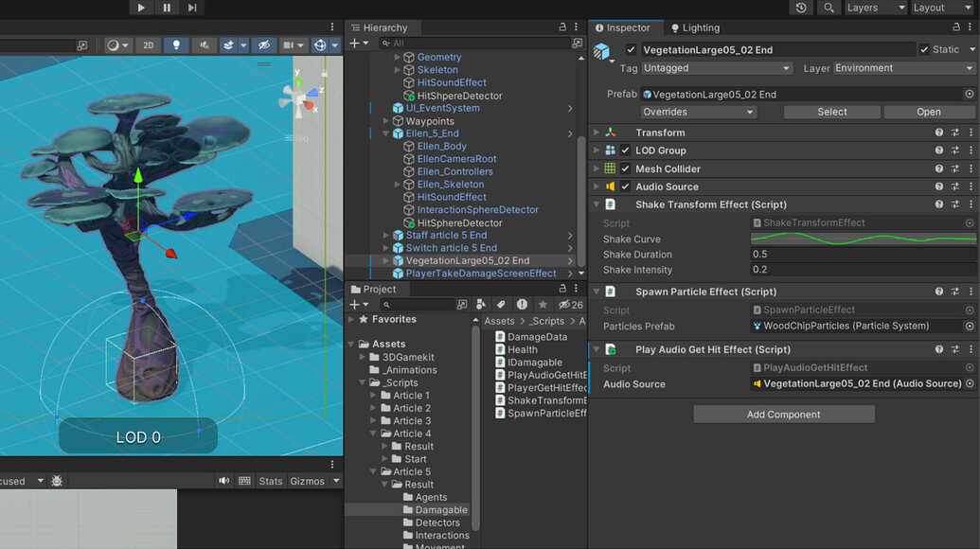Open the Shake Curve editor field
980x549 pixels.
[862, 239]
